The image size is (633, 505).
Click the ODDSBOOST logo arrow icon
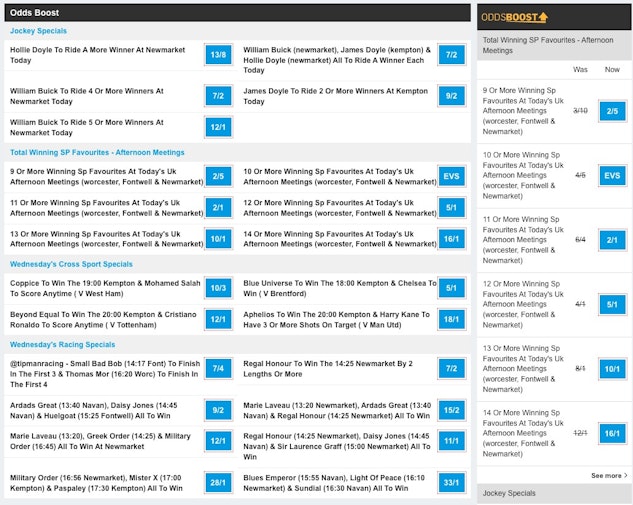point(542,17)
